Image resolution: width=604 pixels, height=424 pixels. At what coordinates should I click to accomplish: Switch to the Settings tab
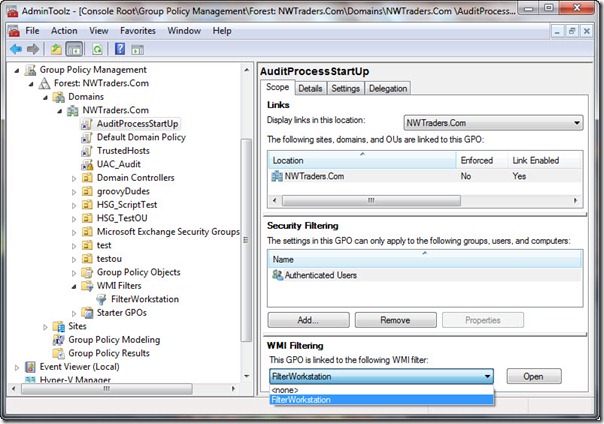pyautogui.click(x=346, y=88)
